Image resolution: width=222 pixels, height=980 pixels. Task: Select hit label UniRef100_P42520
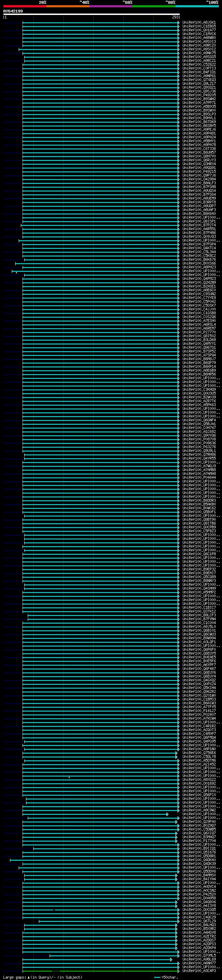click(x=199, y=894)
